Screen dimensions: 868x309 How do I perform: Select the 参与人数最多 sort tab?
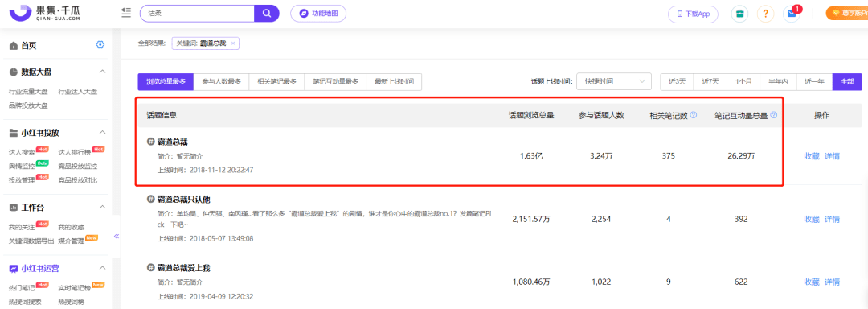tap(222, 81)
